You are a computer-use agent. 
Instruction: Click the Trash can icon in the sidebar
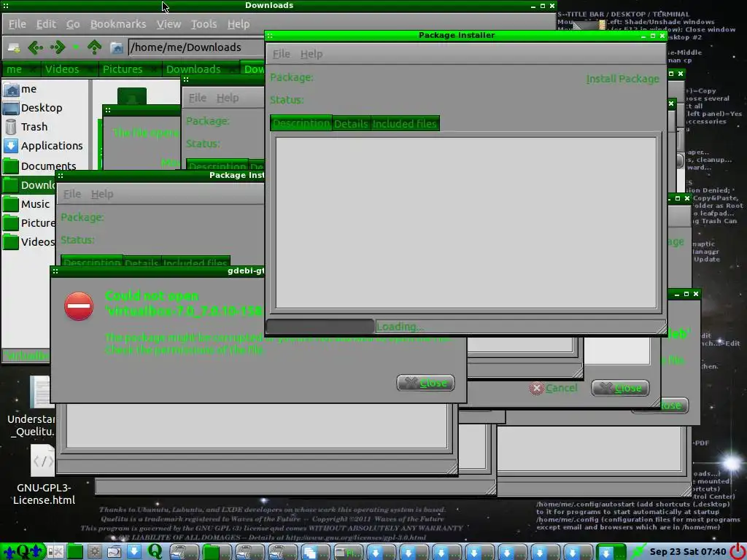[x=10, y=127]
